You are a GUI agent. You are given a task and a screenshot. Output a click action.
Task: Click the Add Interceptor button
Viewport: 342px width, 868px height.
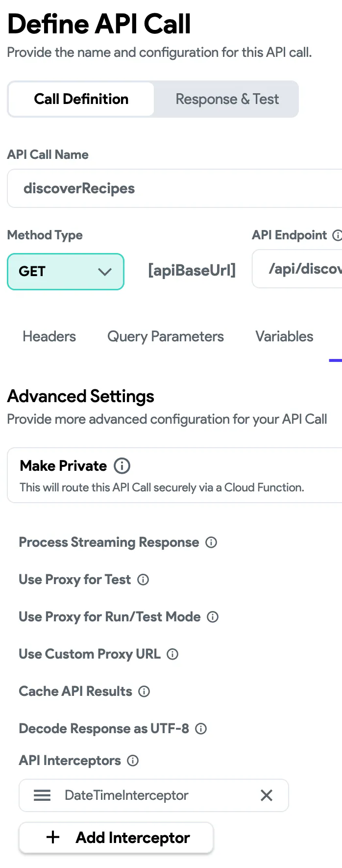(117, 838)
